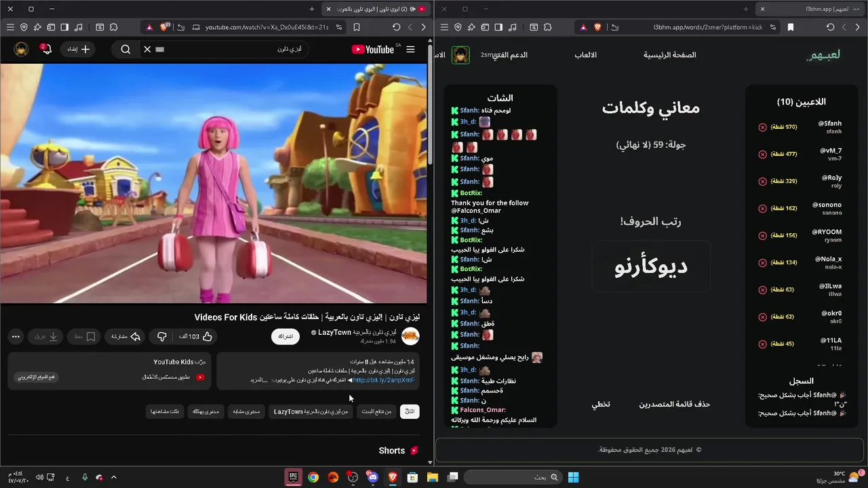This screenshot has height=488, width=868.
Task: Click the music note icon in YouTube window toolbar
Action: (79, 27)
